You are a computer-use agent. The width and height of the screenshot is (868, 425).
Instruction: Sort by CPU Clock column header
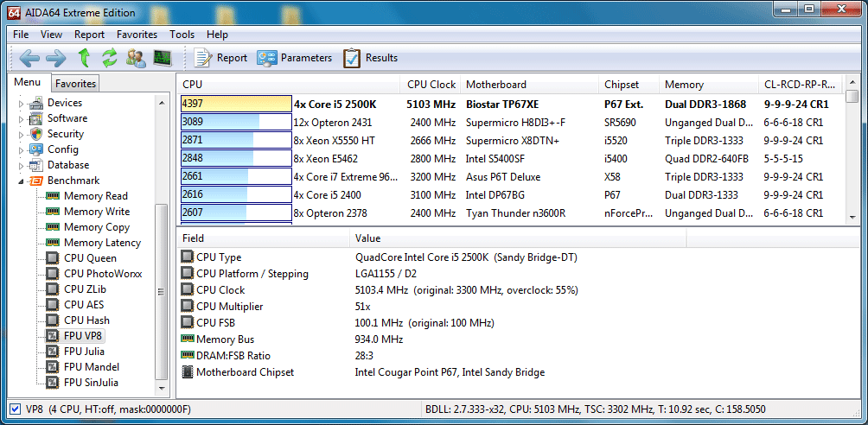coord(431,85)
